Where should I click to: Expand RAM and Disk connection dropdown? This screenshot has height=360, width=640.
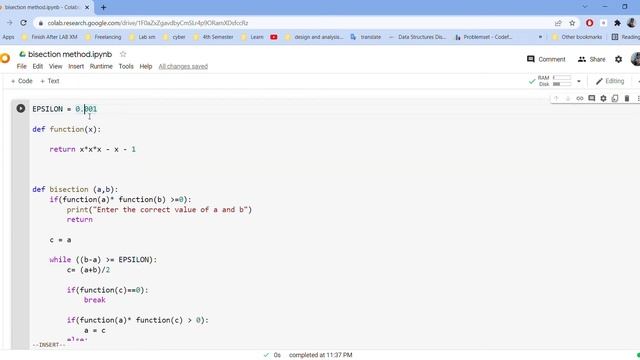pos(579,81)
